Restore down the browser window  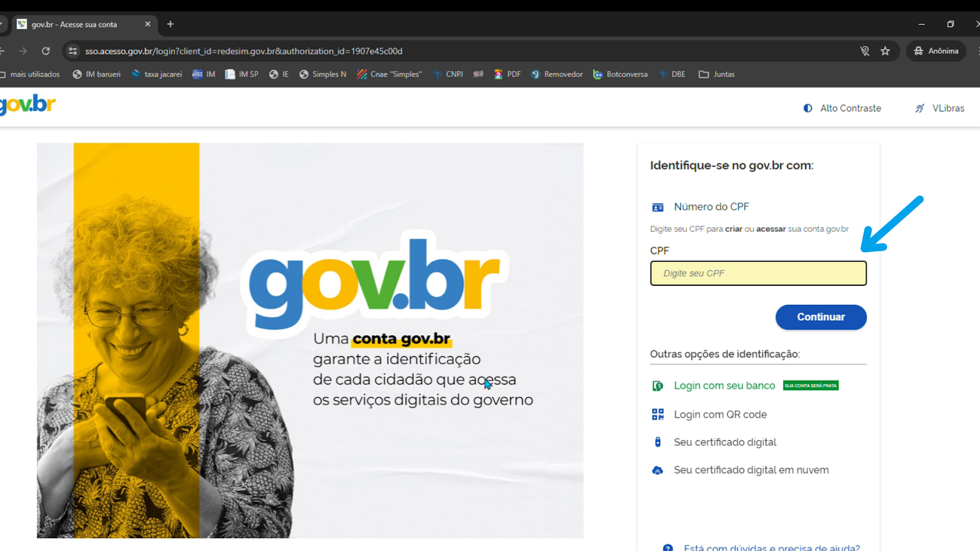point(951,24)
